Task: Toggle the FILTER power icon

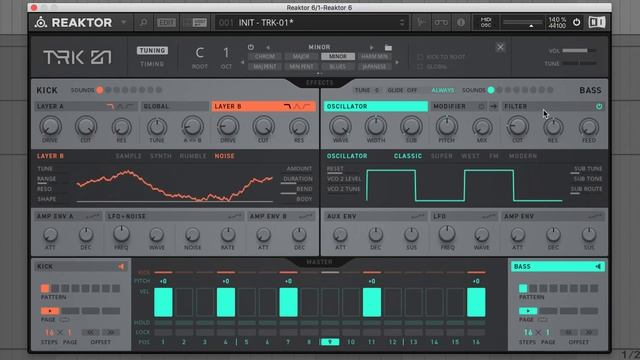Action: pyautogui.click(x=599, y=107)
